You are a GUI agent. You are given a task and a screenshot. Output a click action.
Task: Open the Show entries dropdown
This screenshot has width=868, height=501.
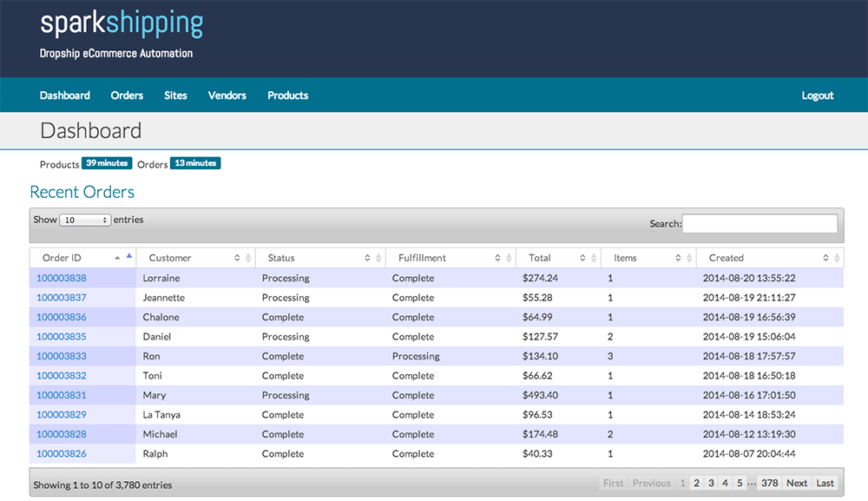pyautogui.click(x=84, y=221)
